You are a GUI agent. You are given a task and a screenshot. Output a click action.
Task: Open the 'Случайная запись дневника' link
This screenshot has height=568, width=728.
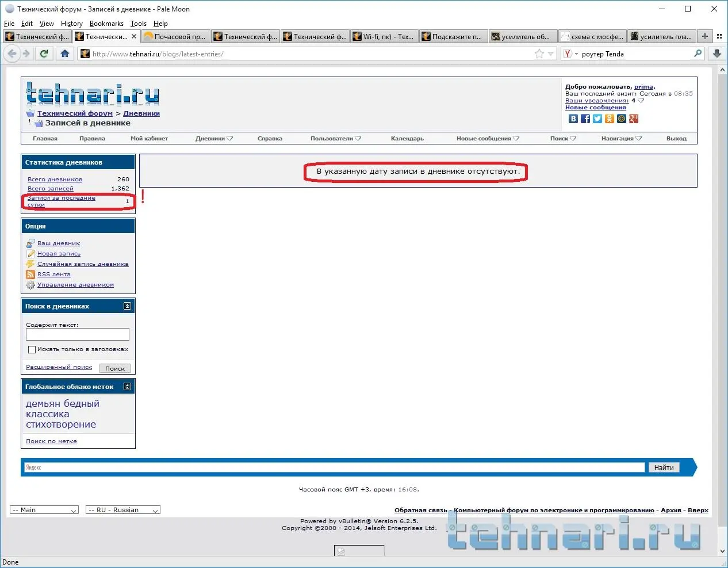(83, 264)
